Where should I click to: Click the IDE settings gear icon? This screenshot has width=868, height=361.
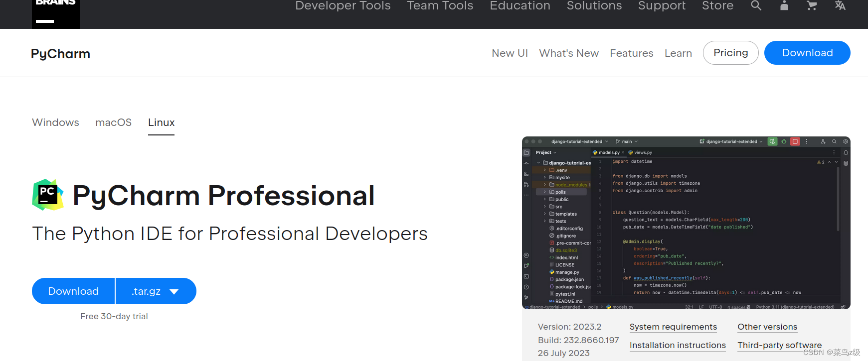click(x=846, y=141)
